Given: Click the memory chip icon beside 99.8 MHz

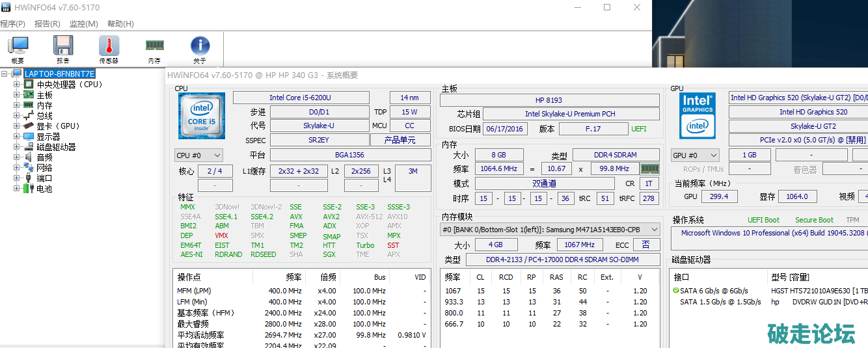Looking at the screenshot, I should tap(649, 169).
